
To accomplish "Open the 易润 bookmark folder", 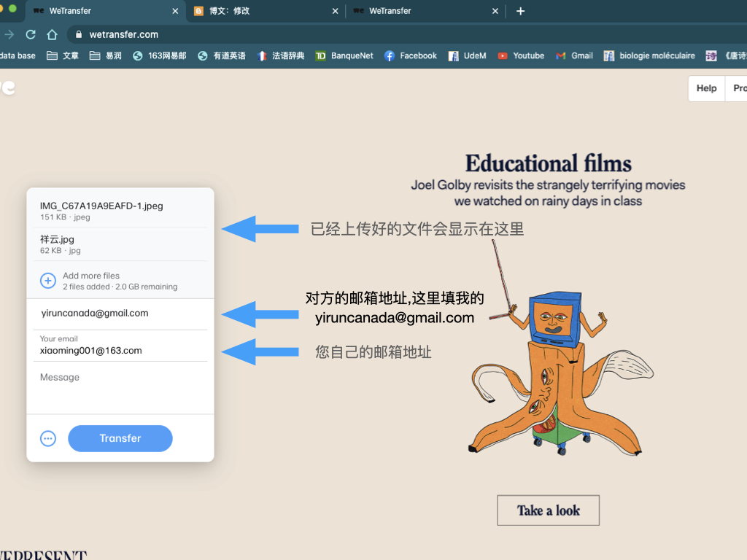I will point(106,55).
